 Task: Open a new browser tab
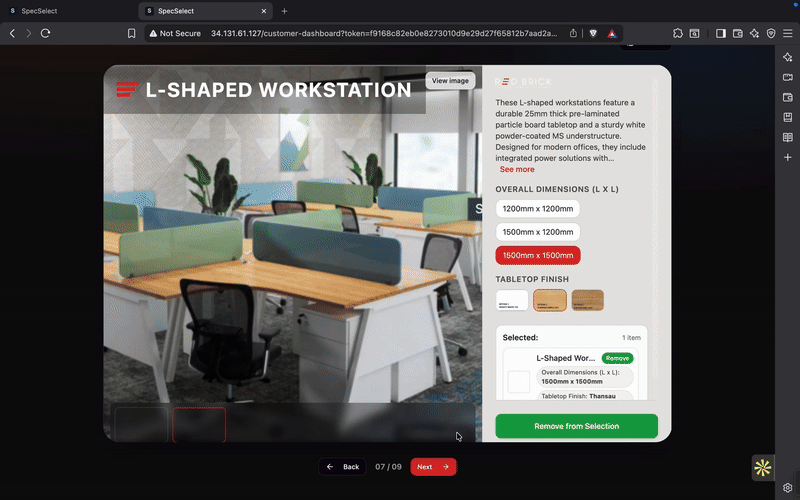click(x=284, y=10)
